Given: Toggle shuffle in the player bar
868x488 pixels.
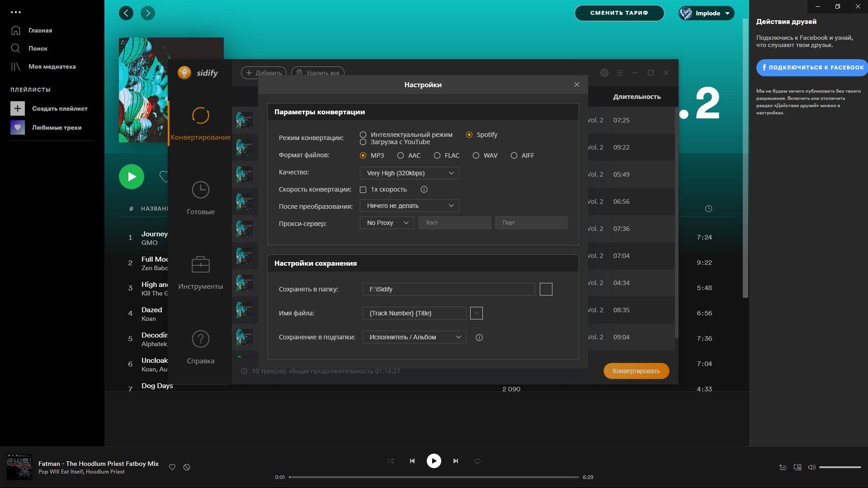Looking at the screenshot, I should (391, 461).
